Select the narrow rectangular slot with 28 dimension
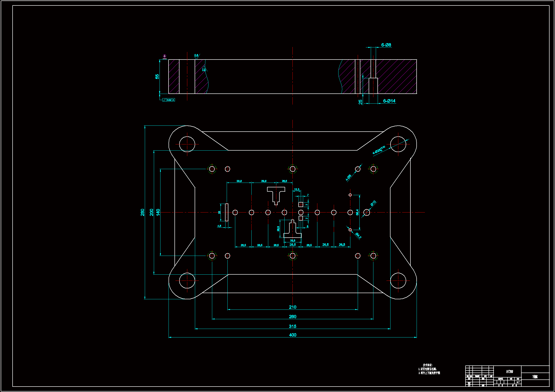 [226, 212]
